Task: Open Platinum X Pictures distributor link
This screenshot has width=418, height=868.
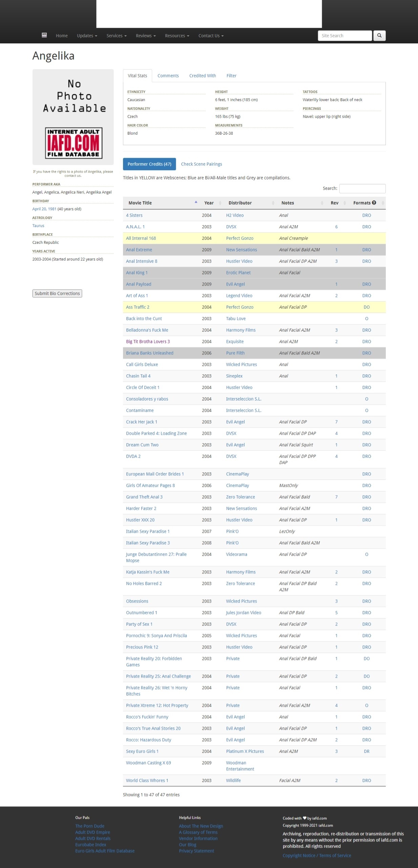Action: click(245, 751)
